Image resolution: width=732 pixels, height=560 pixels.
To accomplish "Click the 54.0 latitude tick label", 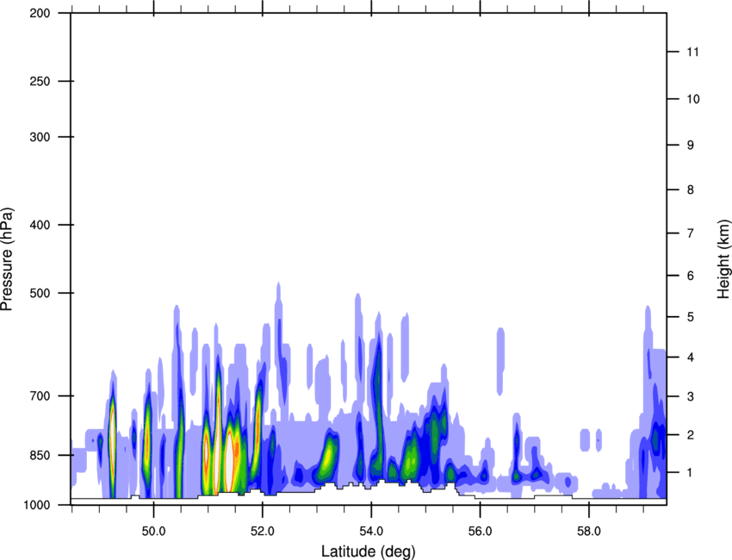I will pyautogui.click(x=371, y=532).
